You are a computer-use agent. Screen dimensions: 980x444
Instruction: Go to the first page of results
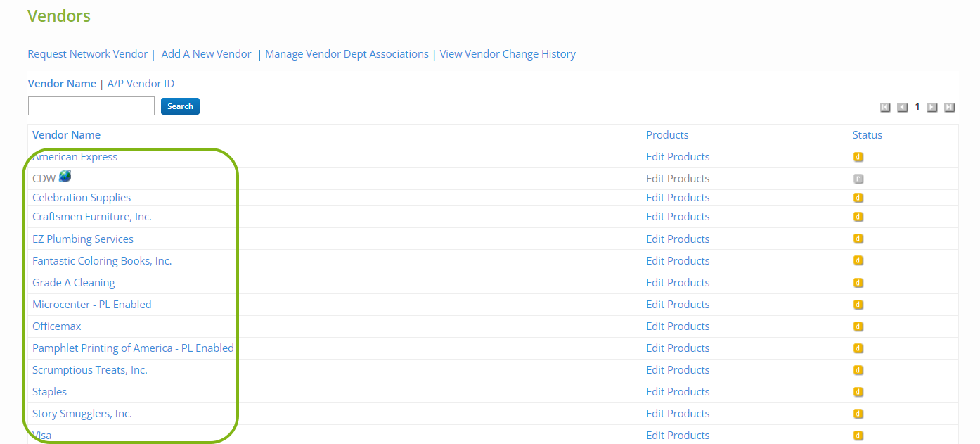tap(885, 108)
